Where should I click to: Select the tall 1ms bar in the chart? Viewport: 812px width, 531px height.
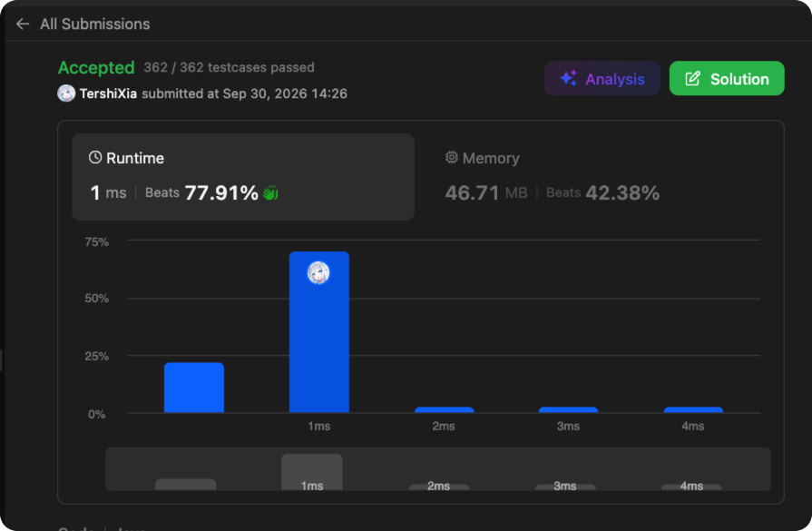(319, 332)
